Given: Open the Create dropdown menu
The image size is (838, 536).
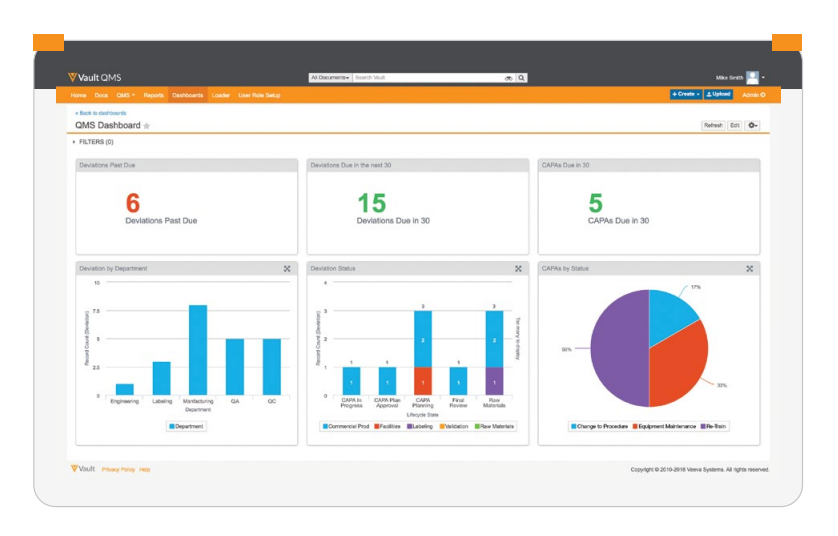Looking at the screenshot, I should point(685,95).
